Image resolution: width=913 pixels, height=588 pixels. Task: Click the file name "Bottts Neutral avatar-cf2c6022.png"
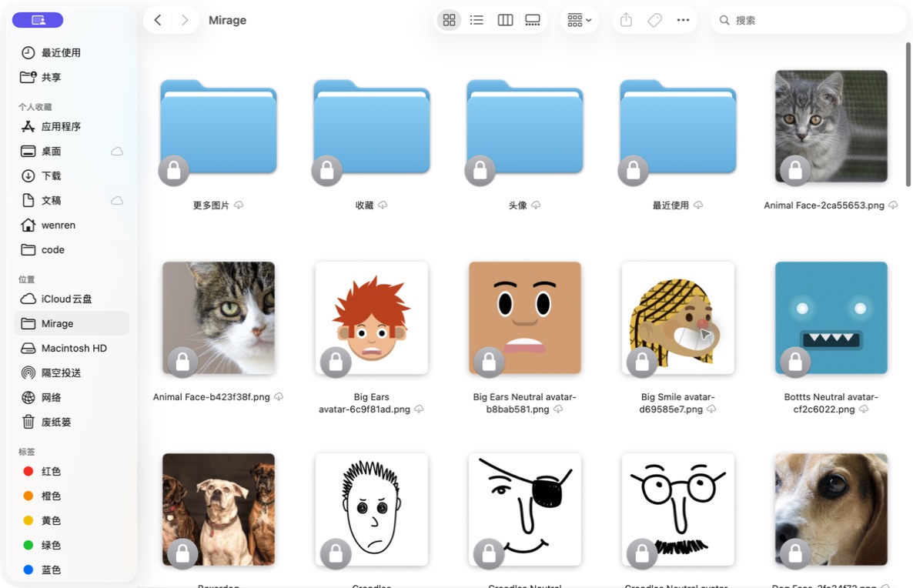[831, 403]
